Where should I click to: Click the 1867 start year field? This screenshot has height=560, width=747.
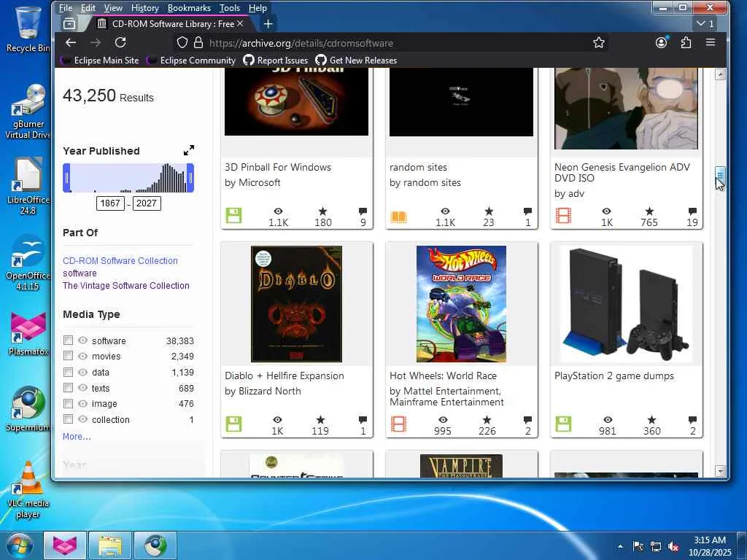coord(110,203)
